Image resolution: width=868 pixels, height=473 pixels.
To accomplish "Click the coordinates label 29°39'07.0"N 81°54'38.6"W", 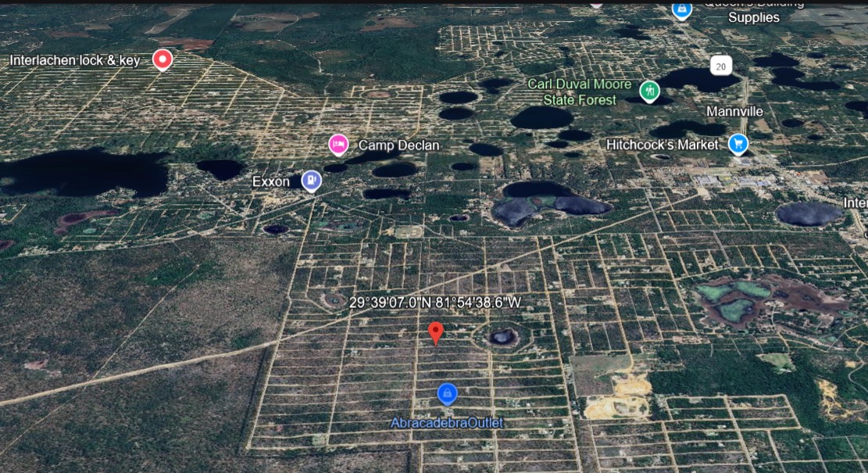I will point(435,303).
